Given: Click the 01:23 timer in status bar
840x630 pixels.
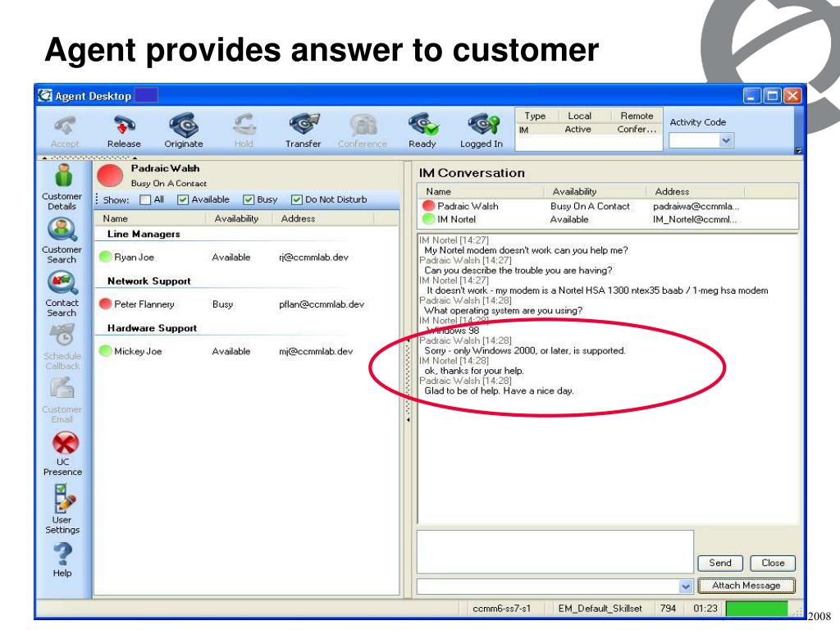Looking at the screenshot, I should [705, 609].
